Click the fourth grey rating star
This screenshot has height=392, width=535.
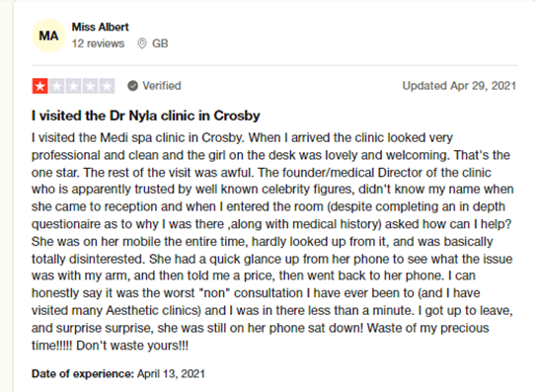90,86
